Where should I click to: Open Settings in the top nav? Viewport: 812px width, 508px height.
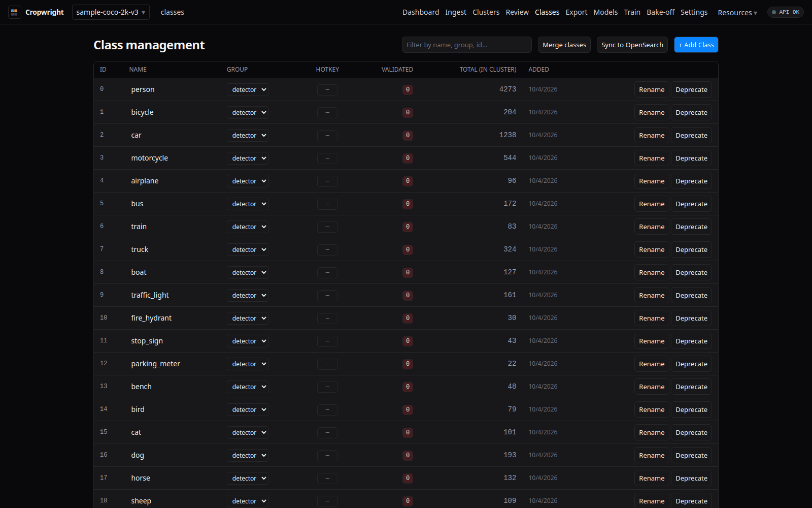coord(694,12)
